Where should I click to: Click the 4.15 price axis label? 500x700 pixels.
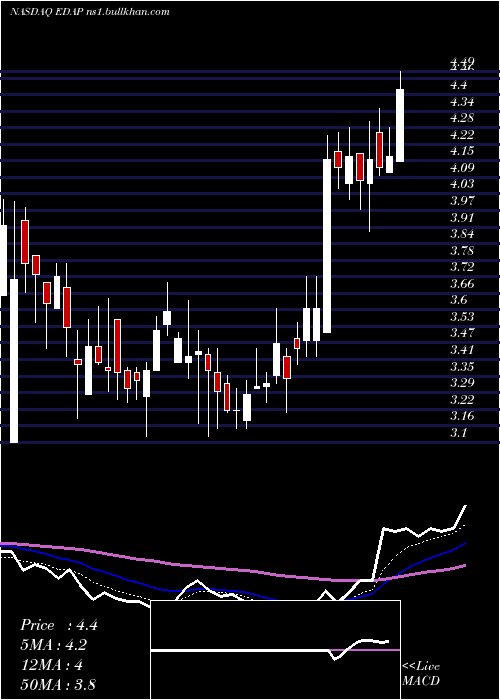click(462, 151)
